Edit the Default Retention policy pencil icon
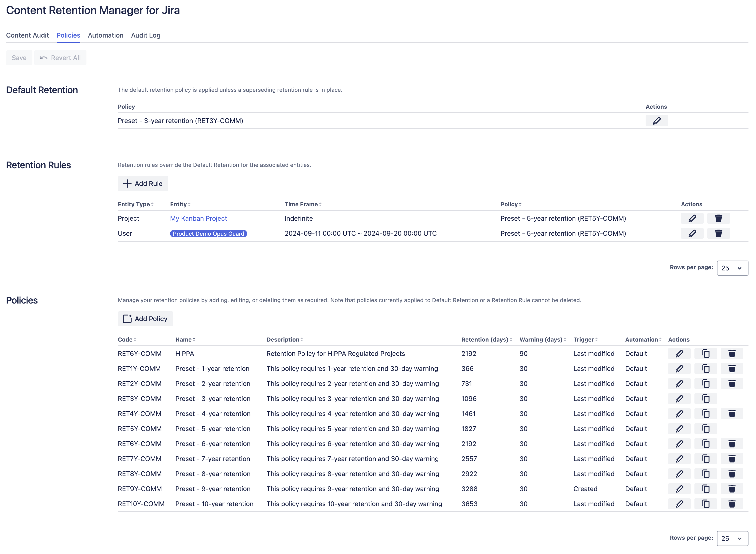The image size is (756, 554). (x=656, y=121)
